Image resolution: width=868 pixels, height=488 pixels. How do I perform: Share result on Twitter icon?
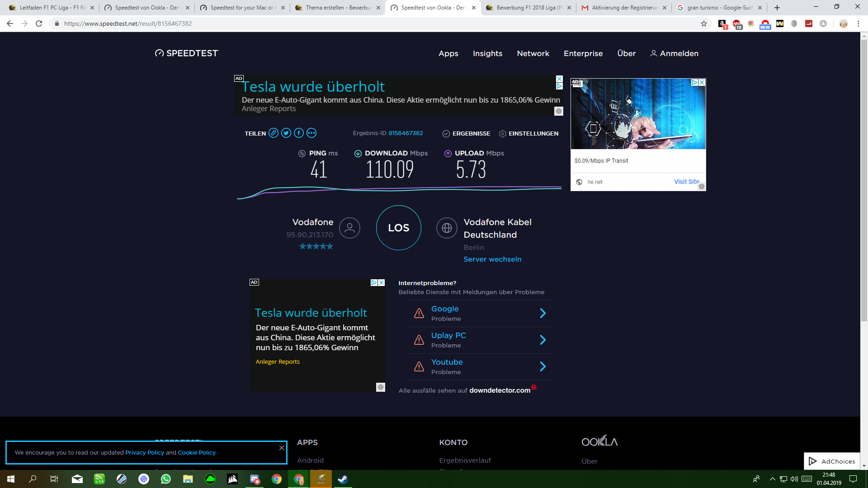pyautogui.click(x=286, y=133)
